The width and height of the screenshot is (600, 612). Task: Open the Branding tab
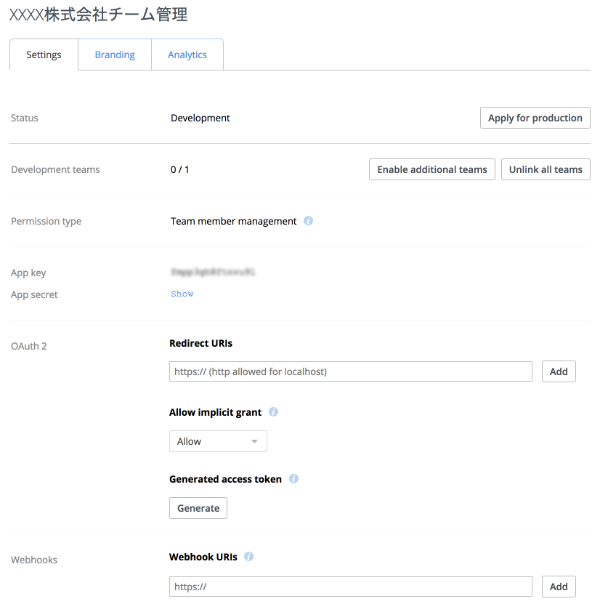115,55
